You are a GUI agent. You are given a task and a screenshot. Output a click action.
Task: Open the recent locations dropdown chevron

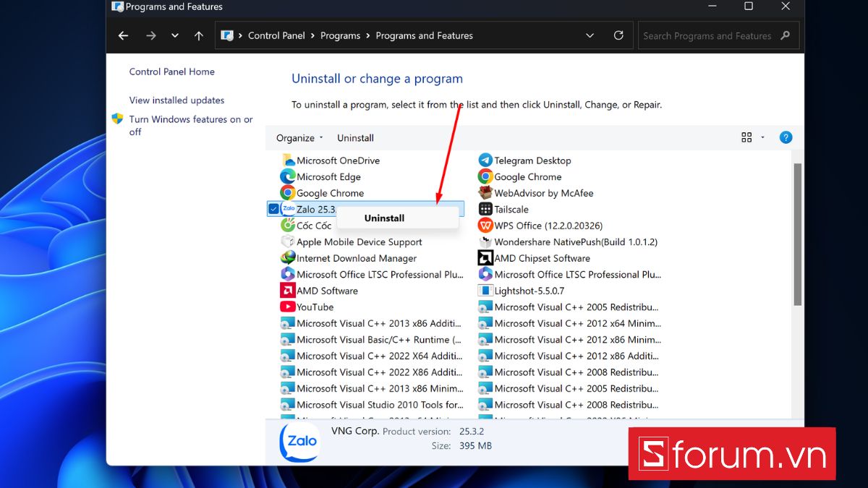click(175, 35)
